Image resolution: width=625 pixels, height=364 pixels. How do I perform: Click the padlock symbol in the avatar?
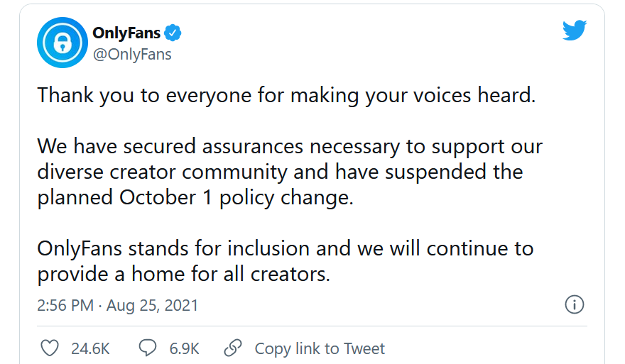[x=62, y=43]
